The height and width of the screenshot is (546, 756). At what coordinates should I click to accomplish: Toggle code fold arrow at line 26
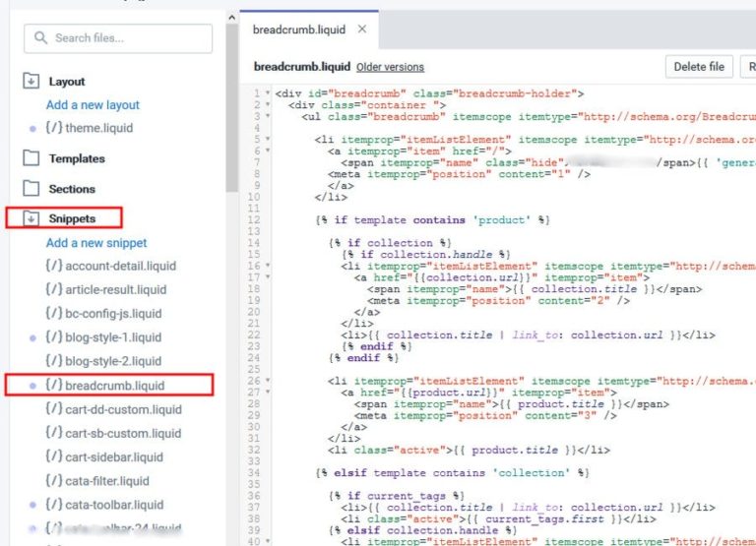coord(268,381)
